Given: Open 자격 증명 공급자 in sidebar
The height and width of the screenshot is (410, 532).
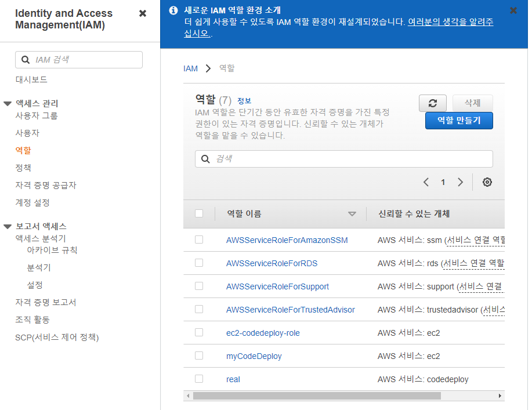Looking at the screenshot, I should pyautogui.click(x=46, y=185).
